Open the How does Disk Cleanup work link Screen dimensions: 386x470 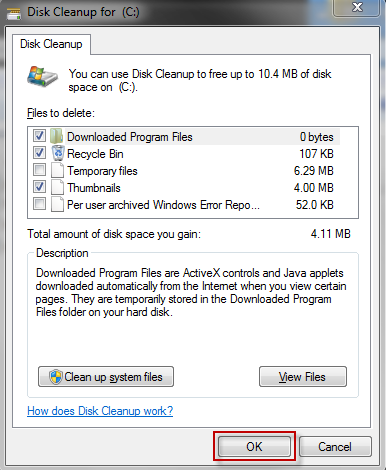[x=100, y=411]
